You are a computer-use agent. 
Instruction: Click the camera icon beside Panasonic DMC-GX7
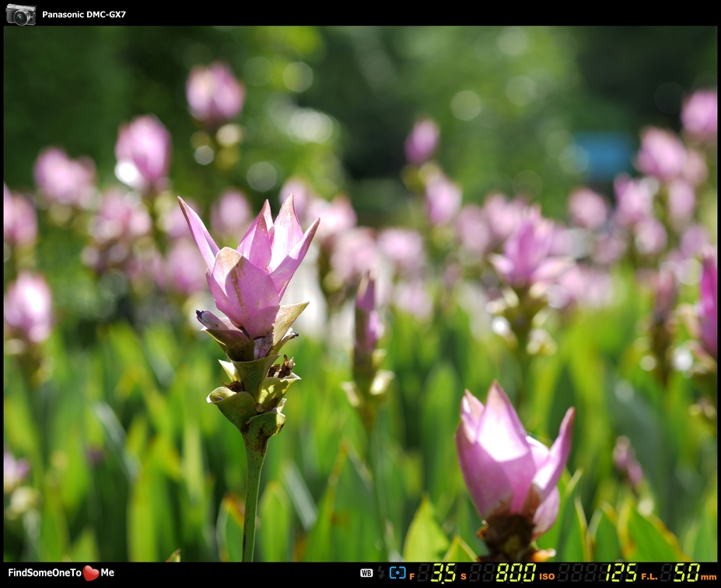21,14
